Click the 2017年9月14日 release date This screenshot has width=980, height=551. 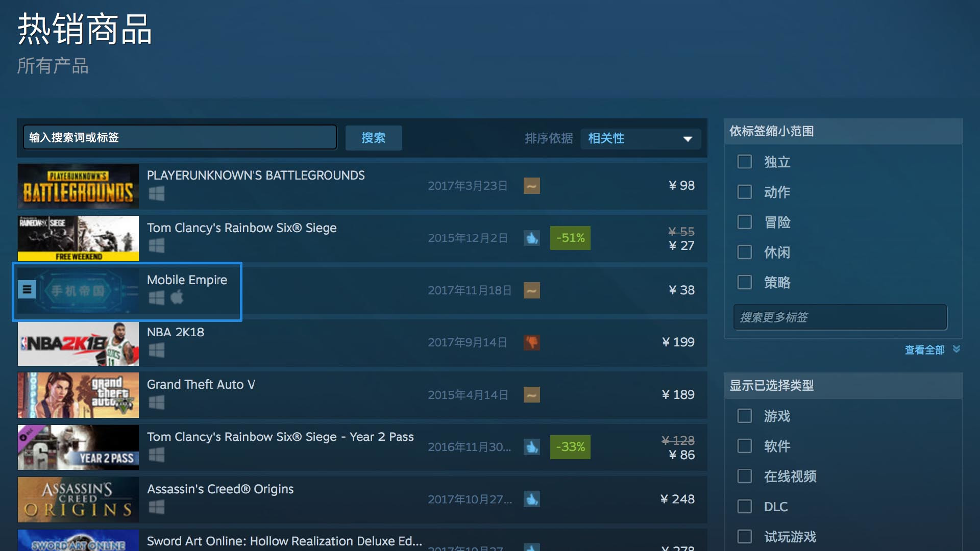click(x=468, y=342)
